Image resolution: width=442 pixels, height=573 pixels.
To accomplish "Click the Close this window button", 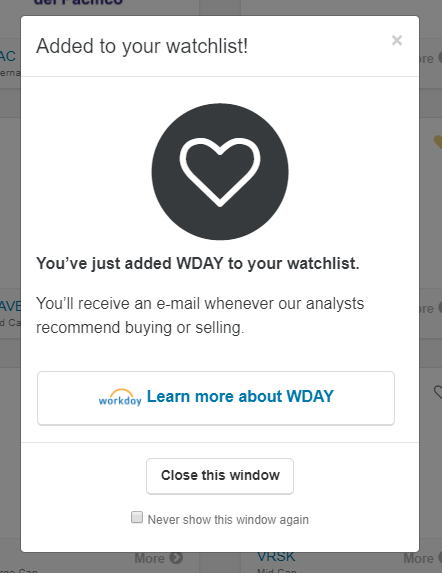I will (x=220, y=476).
